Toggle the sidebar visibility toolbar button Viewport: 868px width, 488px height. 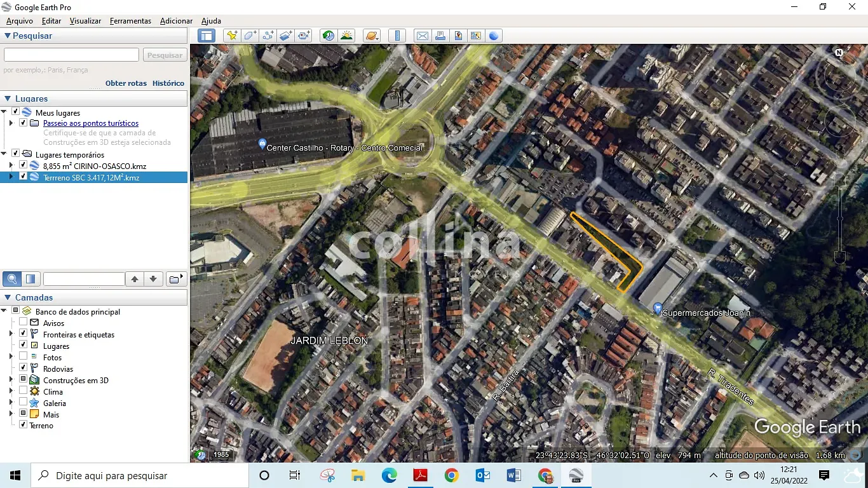[x=207, y=36]
